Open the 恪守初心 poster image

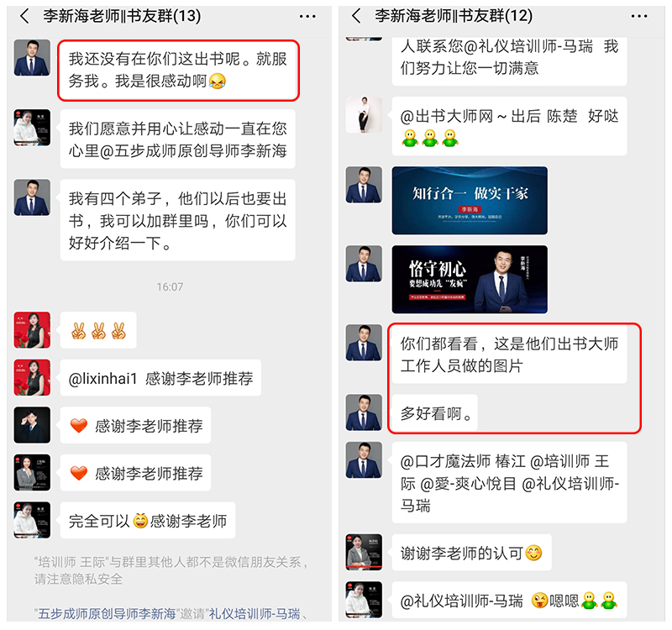point(470,280)
